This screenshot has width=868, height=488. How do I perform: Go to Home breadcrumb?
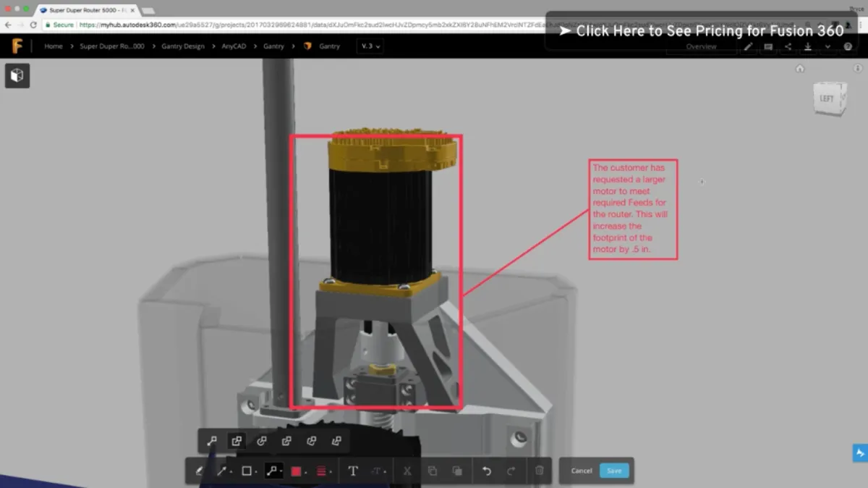pyautogui.click(x=54, y=46)
